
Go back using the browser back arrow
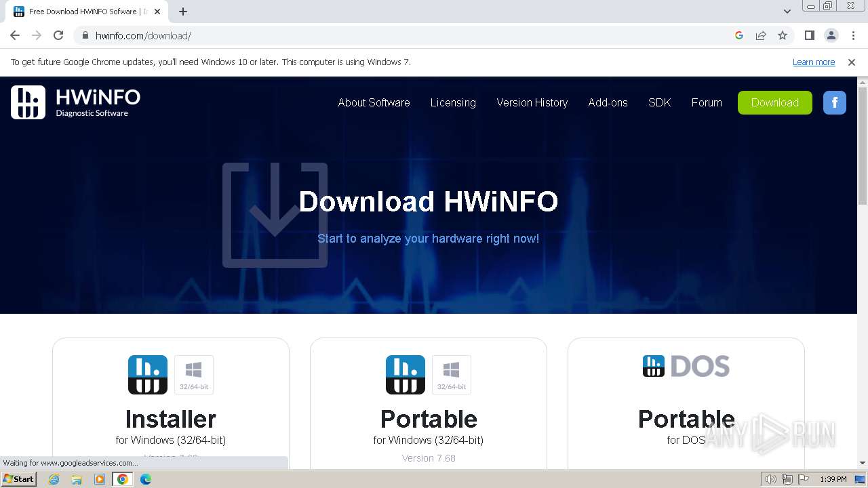coord(15,35)
